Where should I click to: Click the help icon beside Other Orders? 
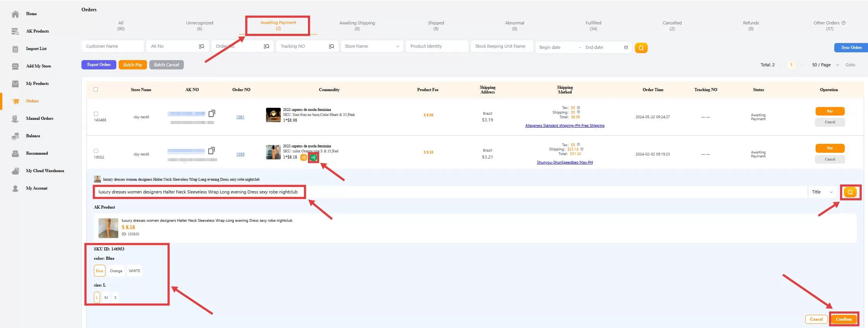click(x=844, y=23)
